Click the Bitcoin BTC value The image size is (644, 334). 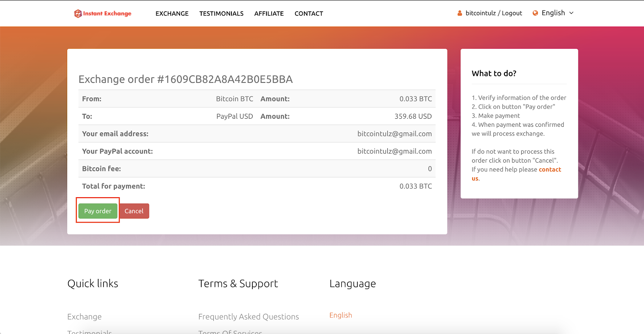[235, 99]
